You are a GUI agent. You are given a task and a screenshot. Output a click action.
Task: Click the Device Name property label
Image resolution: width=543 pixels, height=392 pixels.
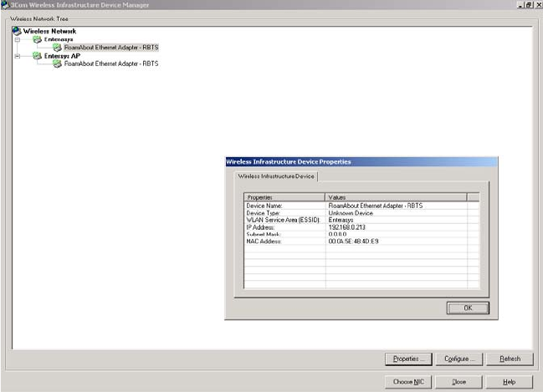[264, 206]
